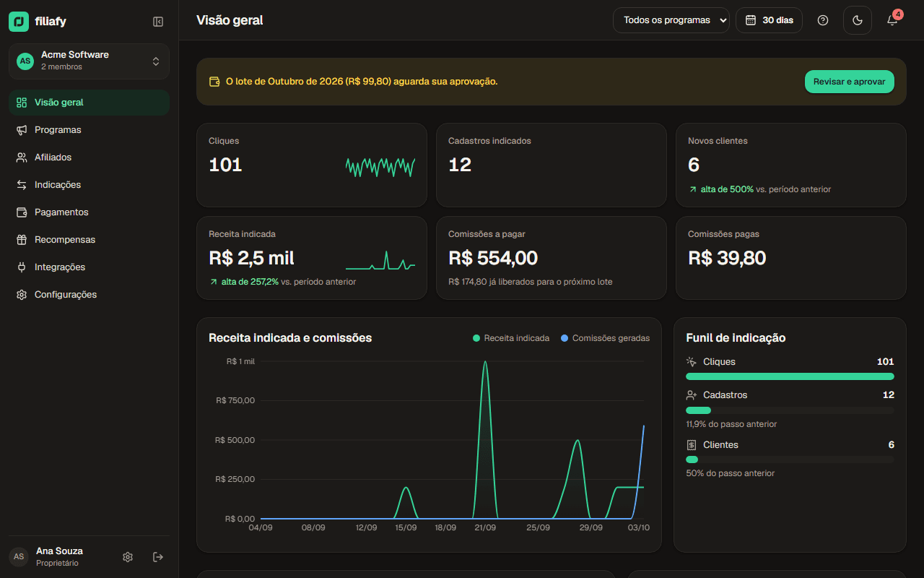This screenshot has height=578, width=924.
Task: Toggle Comissões geradas legend entry
Action: click(x=606, y=338)
